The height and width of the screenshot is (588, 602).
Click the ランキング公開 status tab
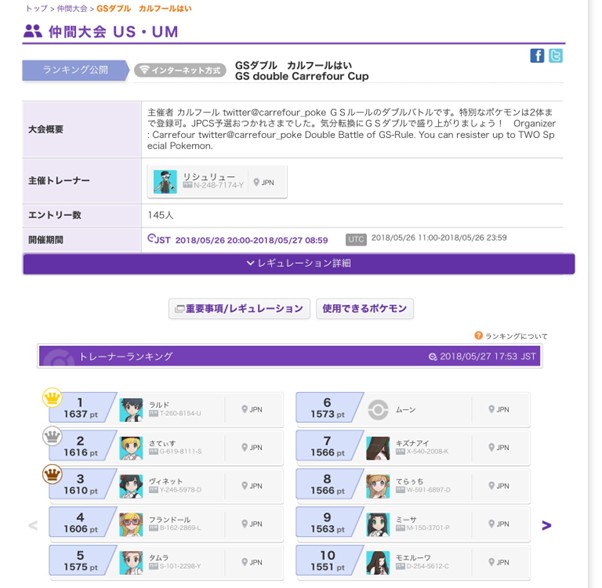pyautogui.click(x=75, y=70)
